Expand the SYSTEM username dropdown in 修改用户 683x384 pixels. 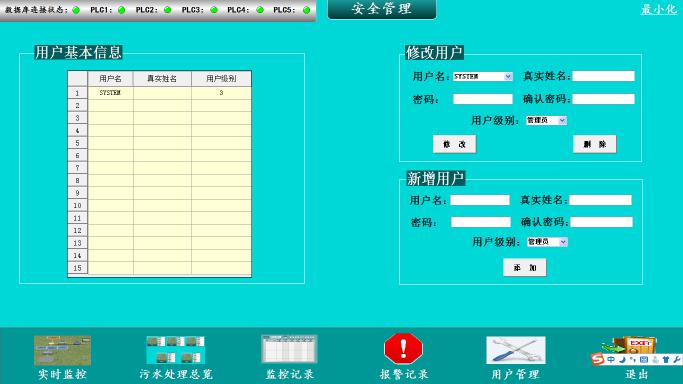tap(508, 77)
